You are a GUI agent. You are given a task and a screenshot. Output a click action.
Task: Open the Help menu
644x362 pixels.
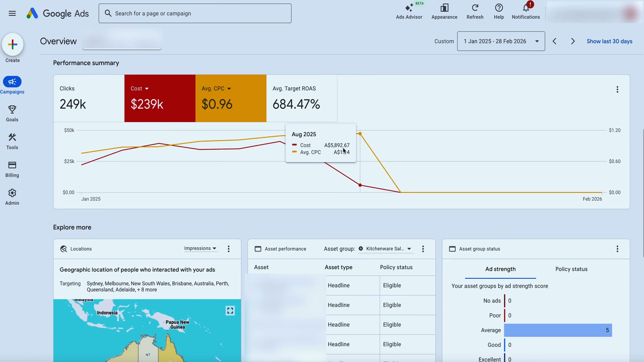[x=499, y=12]
